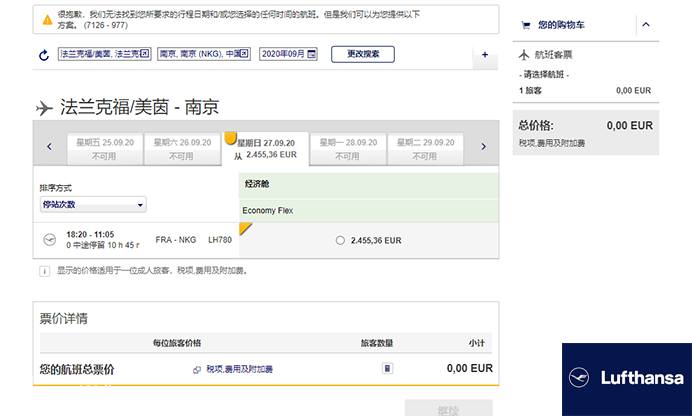Click the 1 旅客 passenger entry

(530, 90)
